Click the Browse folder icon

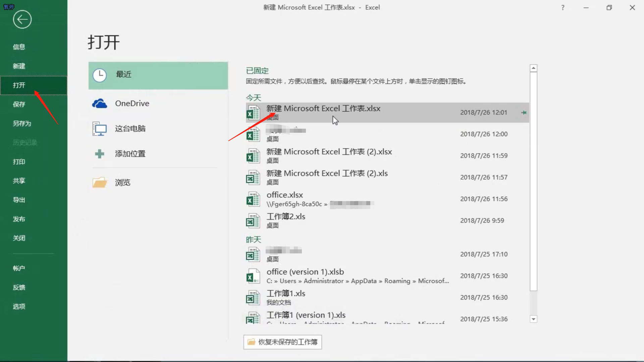click(100, 182)
